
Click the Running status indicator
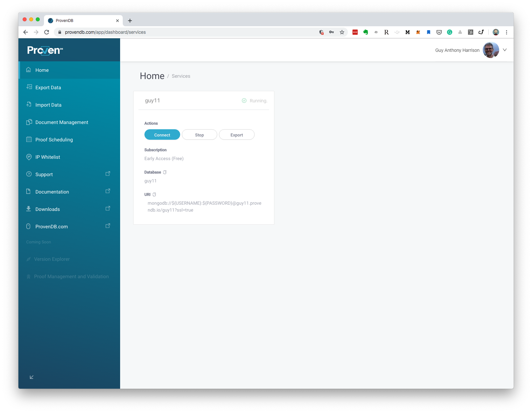pos(255,101)
